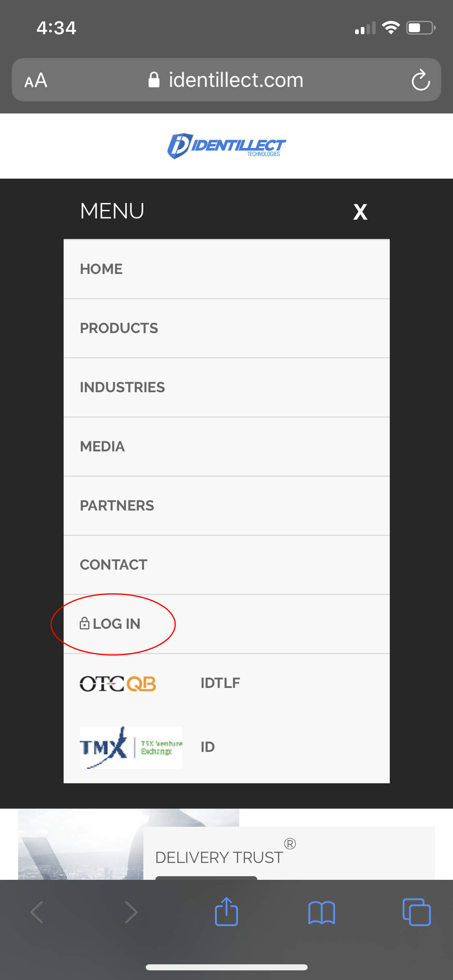Image resolution: width=453 pixels, height=980 pixels.
Task: Open the Safari tabs overview icon
Action: tap(416, 912)
